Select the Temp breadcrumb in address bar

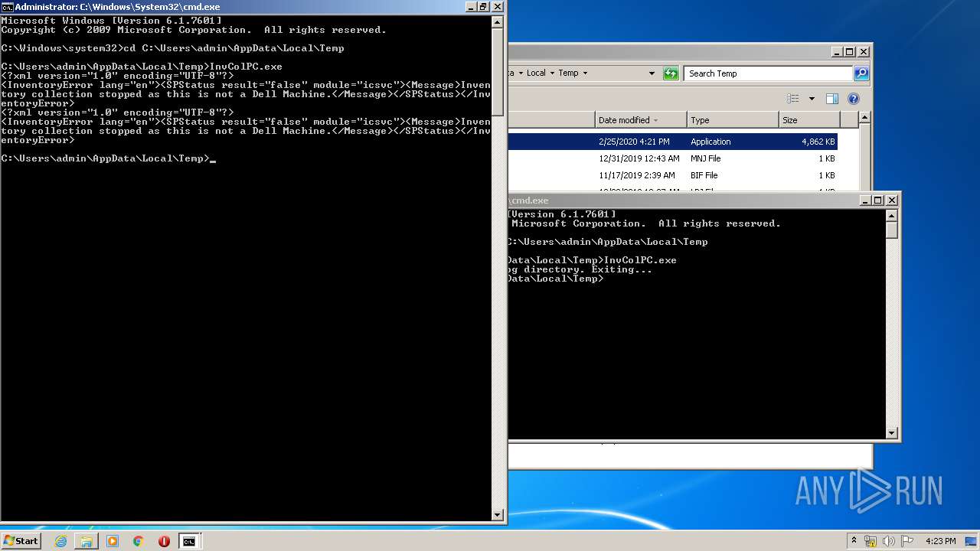tap(568, 73)
